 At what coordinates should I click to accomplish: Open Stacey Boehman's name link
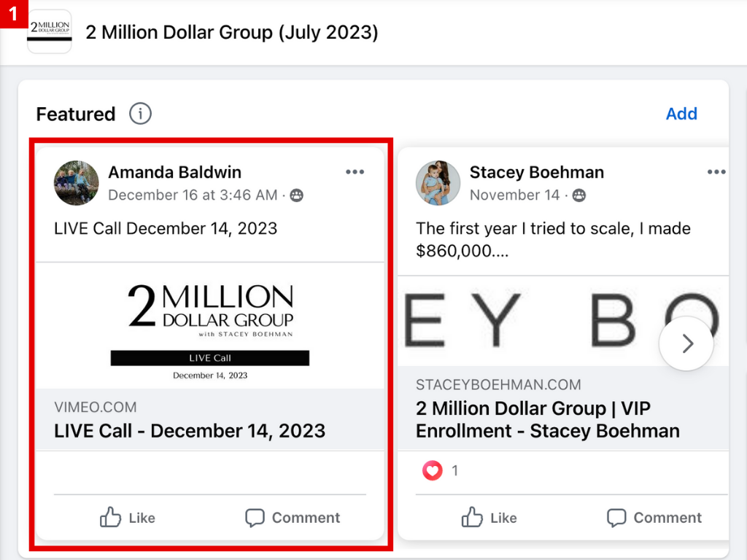[536, 172]
